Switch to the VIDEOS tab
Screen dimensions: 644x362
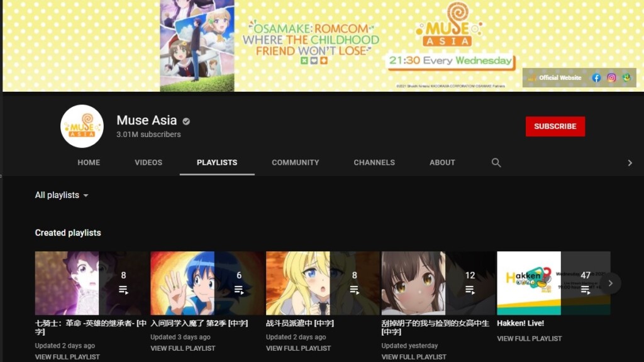pyautogui.click(x=148, y=163)
